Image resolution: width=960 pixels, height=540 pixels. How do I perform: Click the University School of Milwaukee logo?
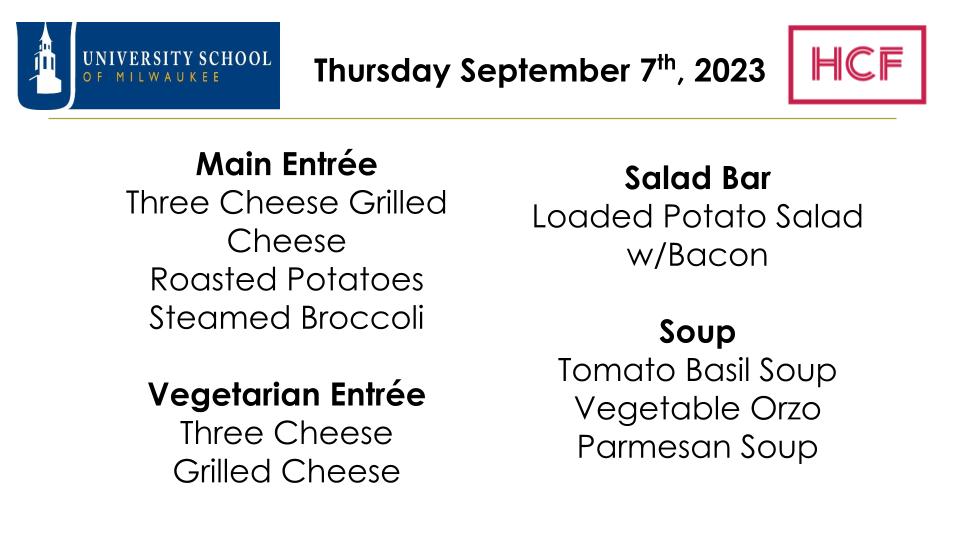pyautogui.click(x=148, y=66)
